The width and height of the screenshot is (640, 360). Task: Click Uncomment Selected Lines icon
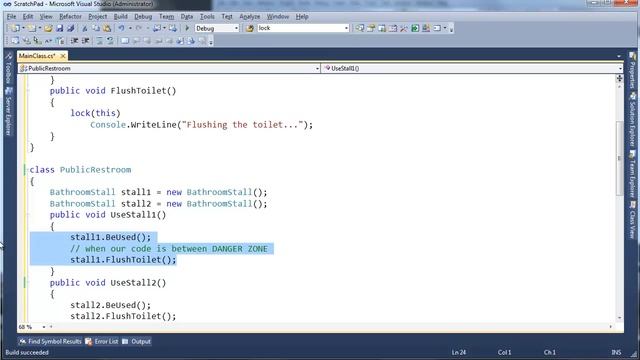pos(110,41)
